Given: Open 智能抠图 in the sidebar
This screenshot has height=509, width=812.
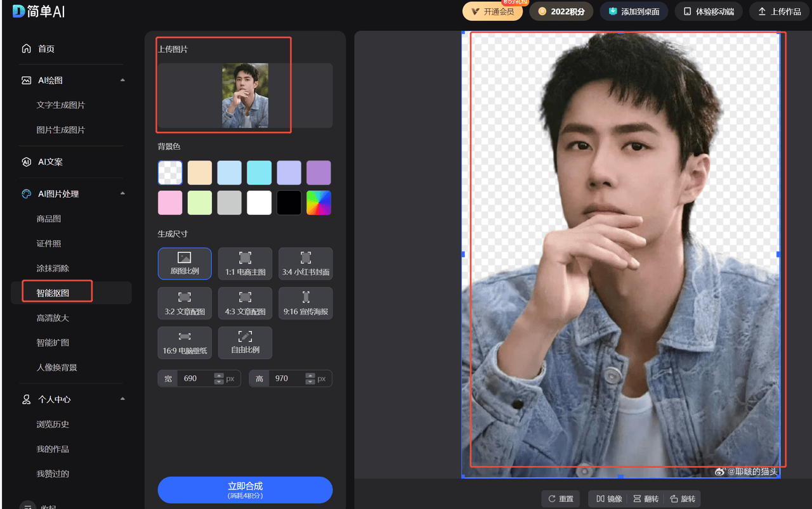Looking at the screenshot, I should 53,293.
